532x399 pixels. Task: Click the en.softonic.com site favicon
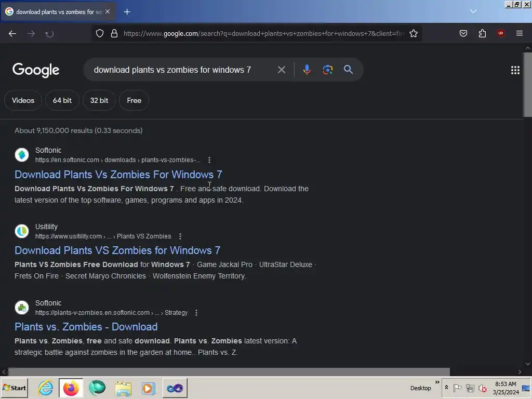[22, 155]
